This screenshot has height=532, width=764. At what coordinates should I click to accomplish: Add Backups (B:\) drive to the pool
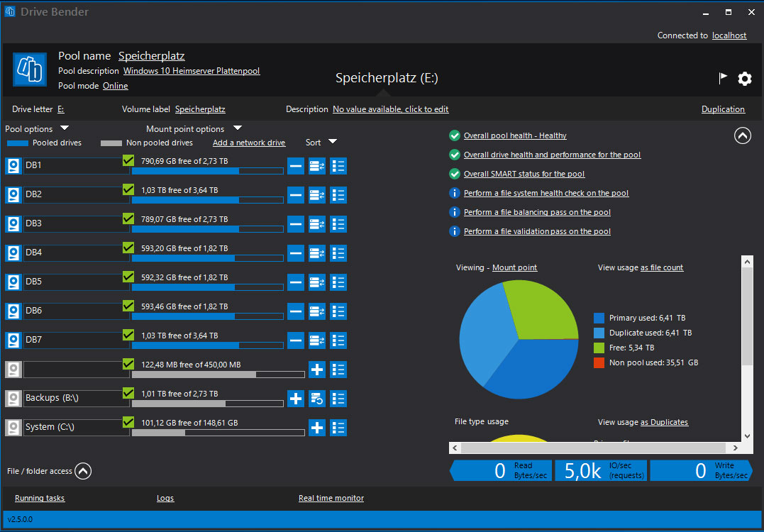(295, 399)
